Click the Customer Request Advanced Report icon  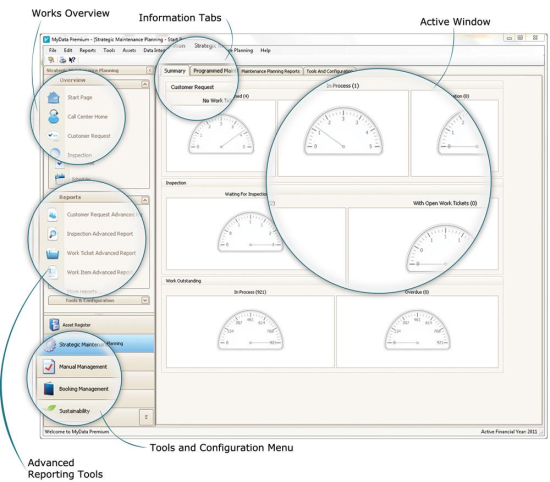(x=53, y=214)
